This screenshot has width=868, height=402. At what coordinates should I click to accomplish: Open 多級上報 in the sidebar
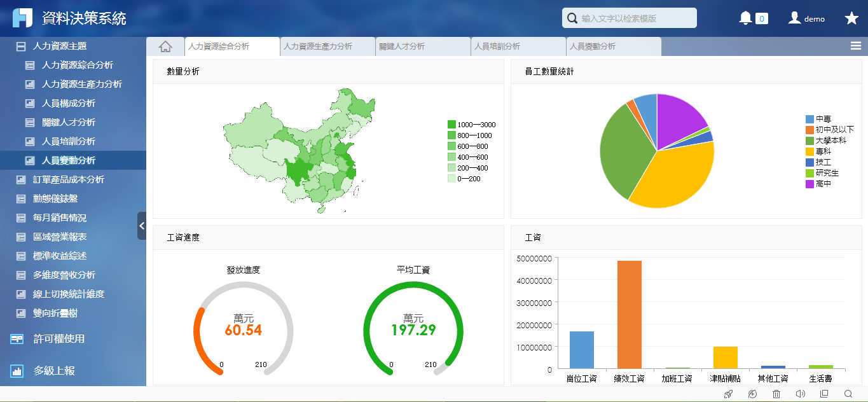click(x=54, y=371)
